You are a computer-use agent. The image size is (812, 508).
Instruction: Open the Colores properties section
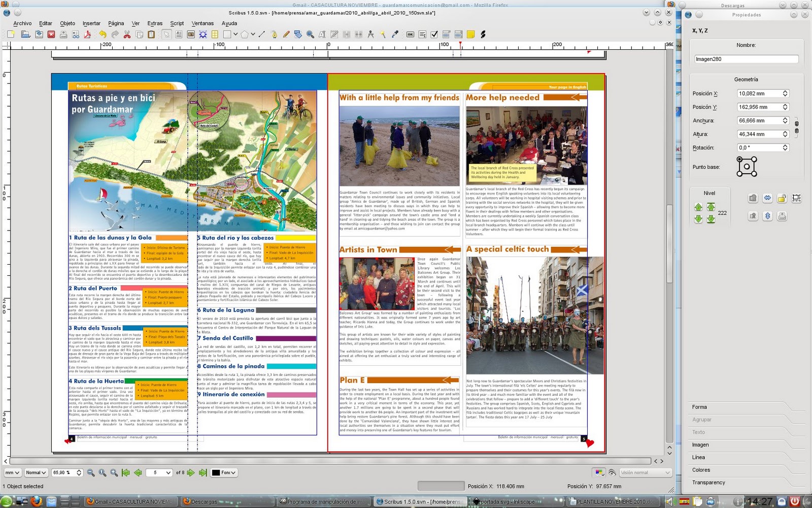click(x=701, y=470)
